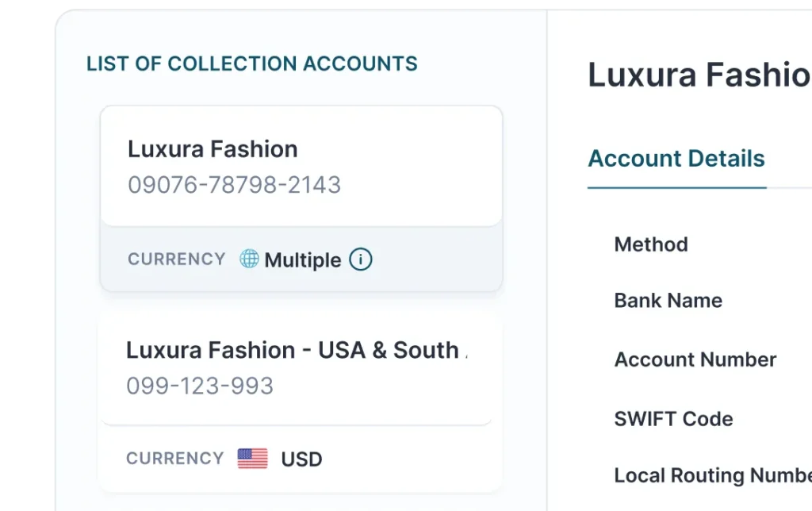Click account number 09076-78798-2143
This screenshot has width=812, height=511.
tap(234, 185)
